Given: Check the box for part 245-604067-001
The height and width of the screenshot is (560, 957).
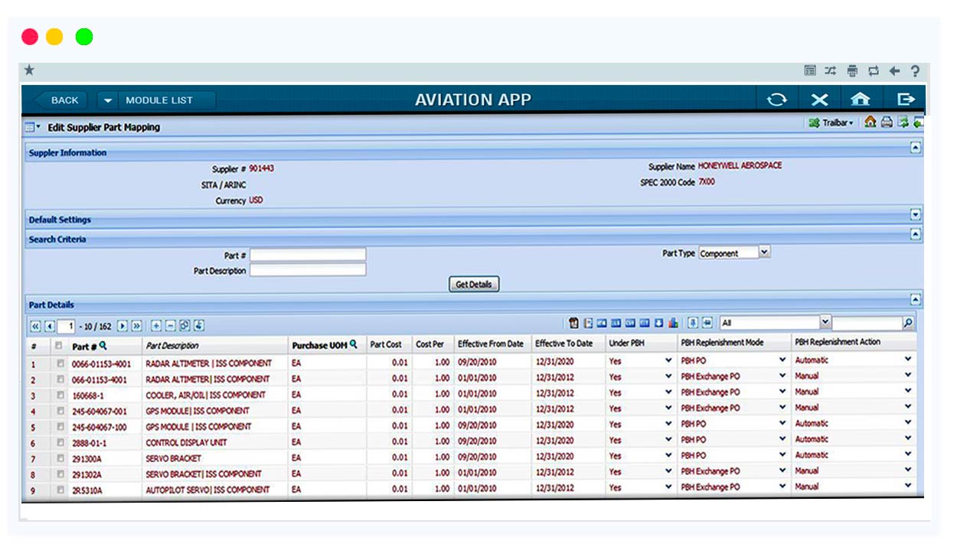Looking at the screenshot, I should point(60,411).
